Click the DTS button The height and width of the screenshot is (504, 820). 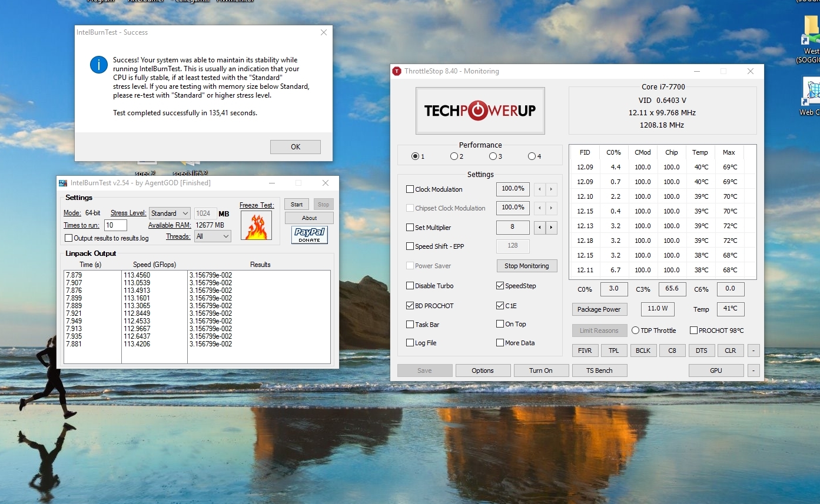click(702, 351)
